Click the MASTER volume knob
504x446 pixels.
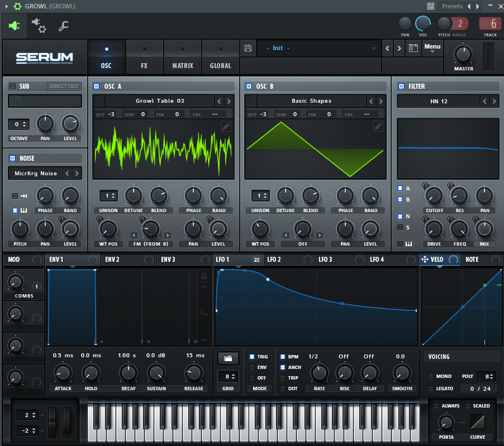(x=463, y=55)
